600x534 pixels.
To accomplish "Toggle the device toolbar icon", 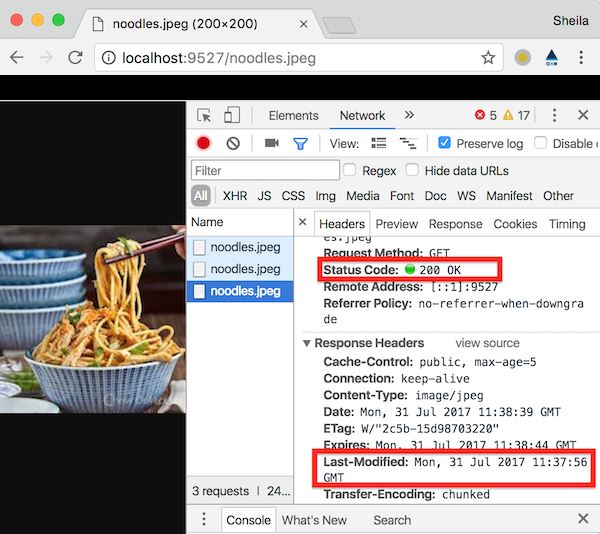I will (232, 115).
